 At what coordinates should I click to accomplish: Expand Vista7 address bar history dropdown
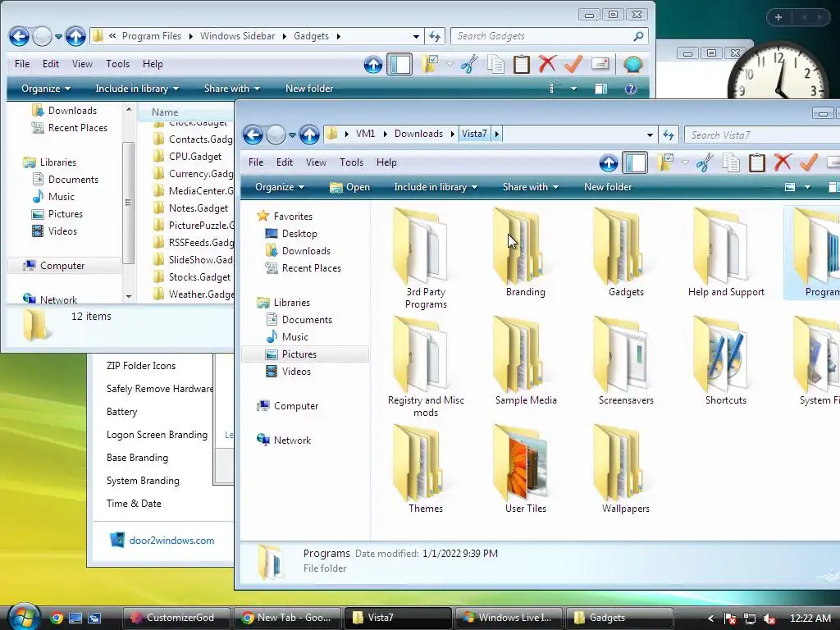pyautogui.click(x=650, y=135)
